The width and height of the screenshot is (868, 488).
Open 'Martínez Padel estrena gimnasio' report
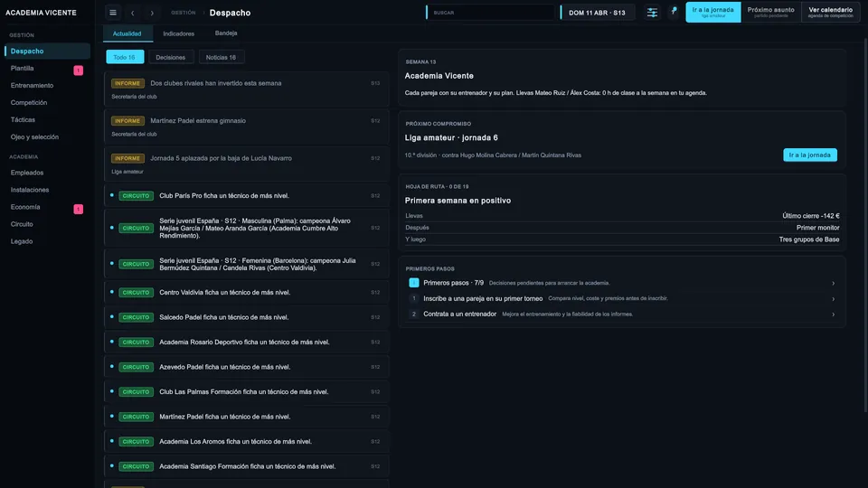(x=246, y=127)
